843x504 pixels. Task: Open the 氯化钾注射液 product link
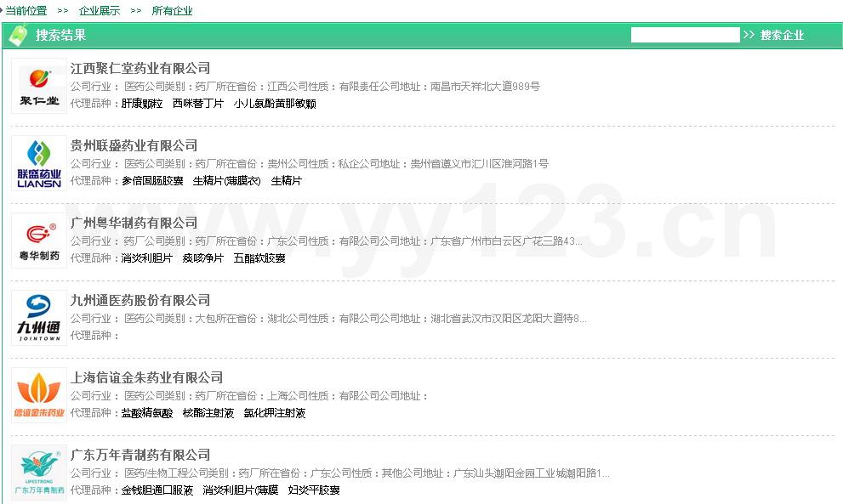coord(274,413)
